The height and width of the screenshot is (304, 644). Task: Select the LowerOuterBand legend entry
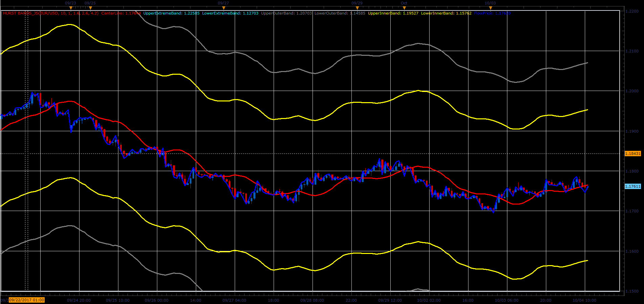pyautogui.click(x=340, y=14)
